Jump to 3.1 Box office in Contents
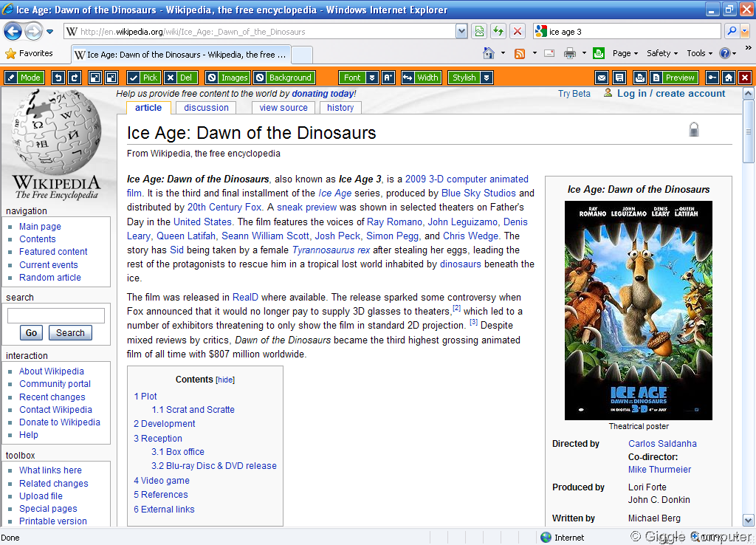The width and height of the screenshot is (756, 545). (178, 452)
